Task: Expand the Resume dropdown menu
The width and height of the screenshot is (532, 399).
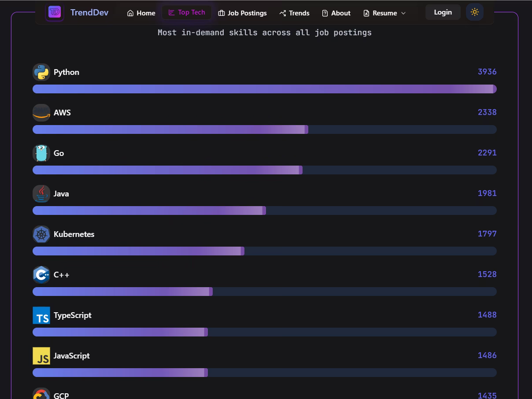Action: (x=384, y=13)
